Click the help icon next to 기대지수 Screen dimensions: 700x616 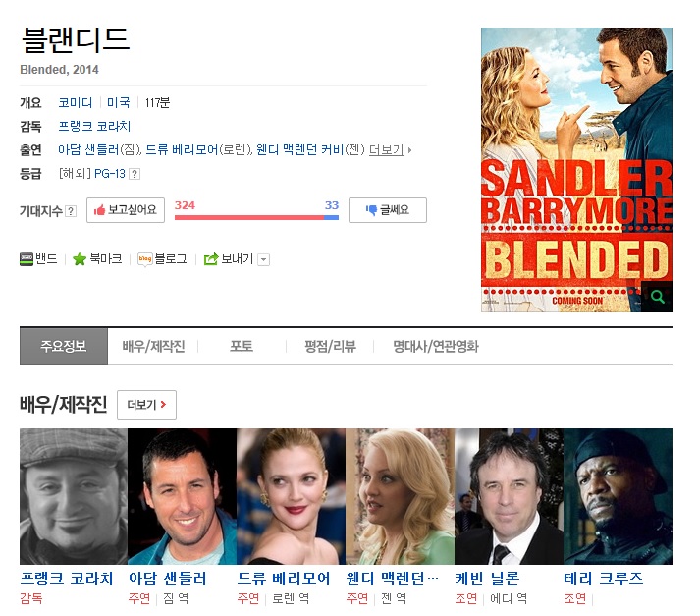click(71, 211)
